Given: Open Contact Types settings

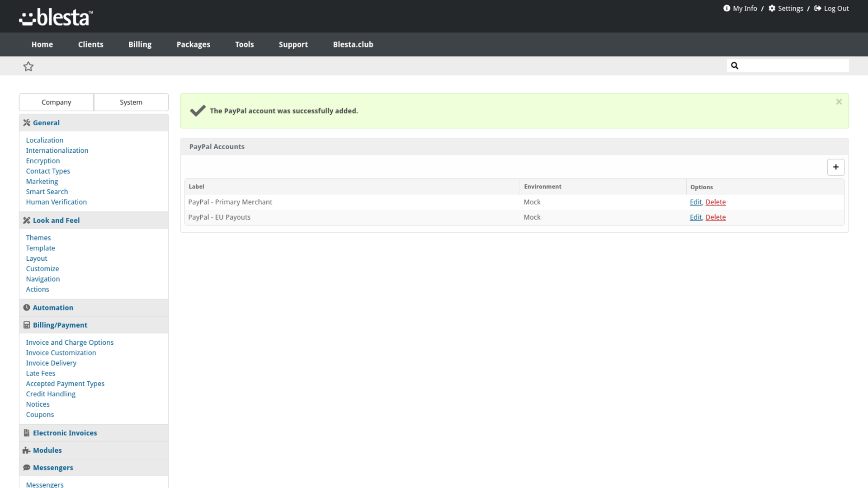Looking at the screenshot, I should coord(48,171).
